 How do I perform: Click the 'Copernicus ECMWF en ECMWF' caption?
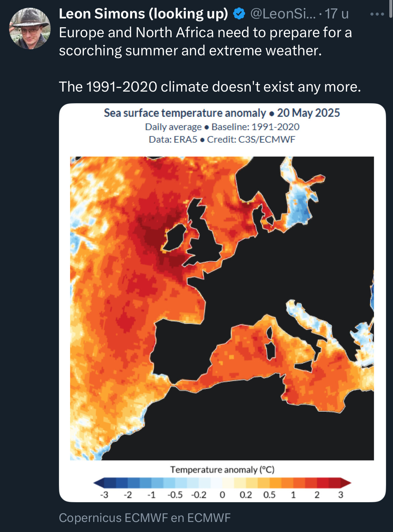click(x=145, y=518)
